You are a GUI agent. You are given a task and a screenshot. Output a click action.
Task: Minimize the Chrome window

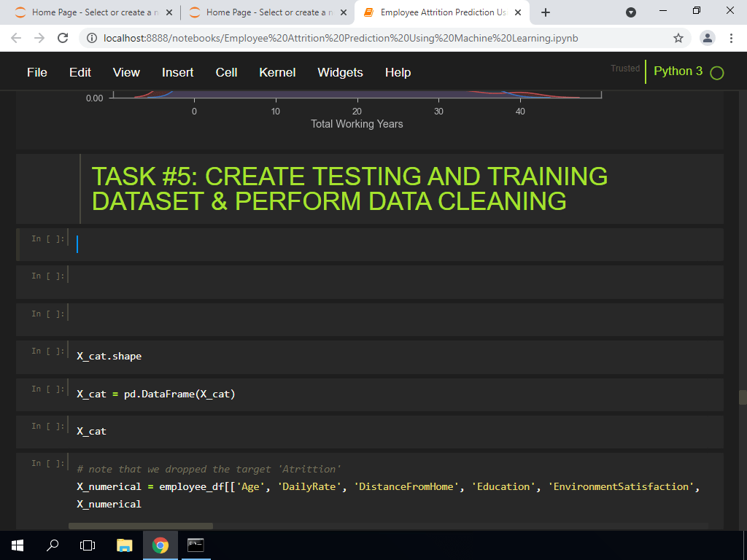click(x=662, y=10)
